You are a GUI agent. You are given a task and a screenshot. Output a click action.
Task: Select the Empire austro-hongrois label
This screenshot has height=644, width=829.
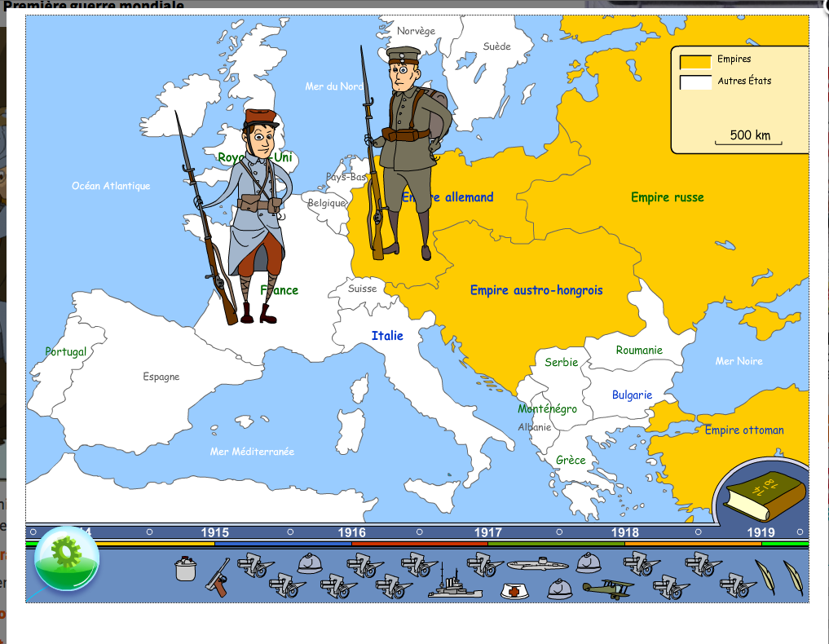536,290
